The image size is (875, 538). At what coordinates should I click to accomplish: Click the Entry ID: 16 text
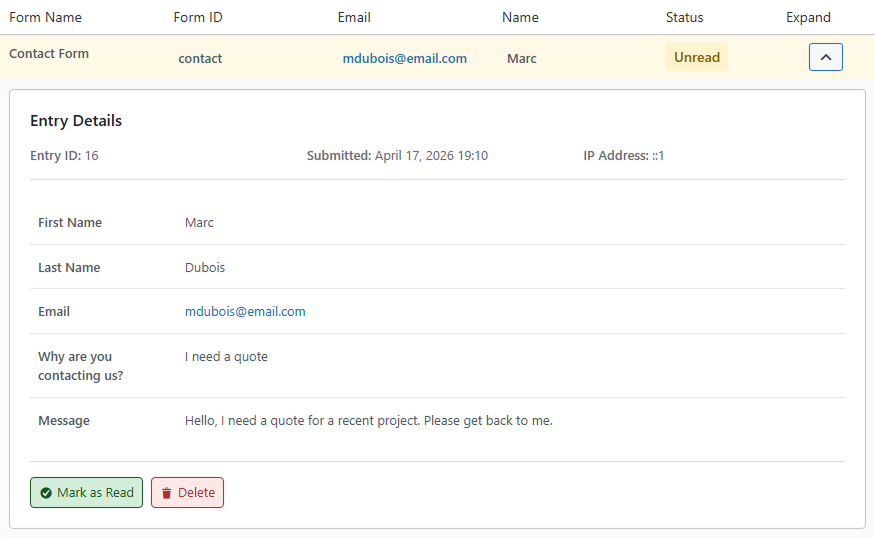click(x=64, y=156)
